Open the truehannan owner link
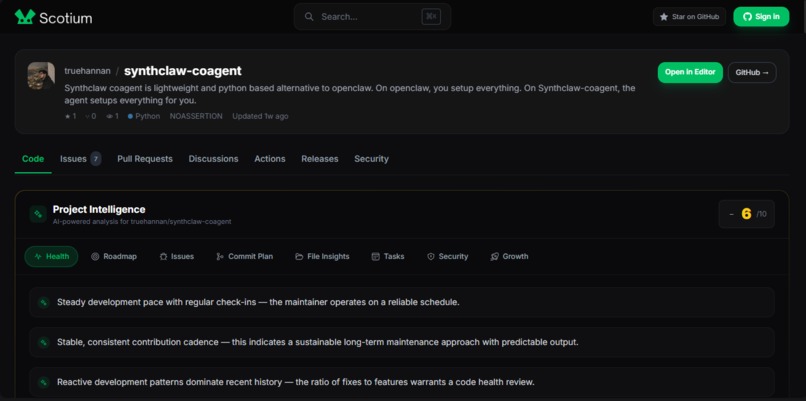806x401 pixels. tap(87, 71)
